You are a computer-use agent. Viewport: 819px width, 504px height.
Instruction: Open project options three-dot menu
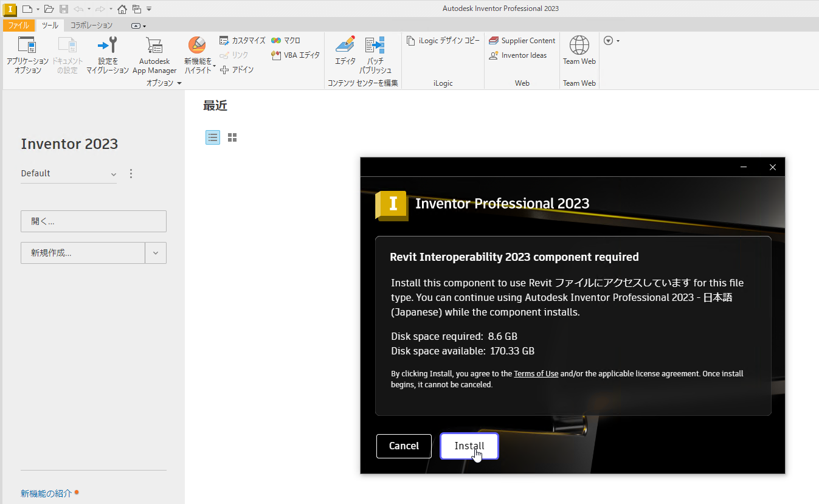click(131, 174)
